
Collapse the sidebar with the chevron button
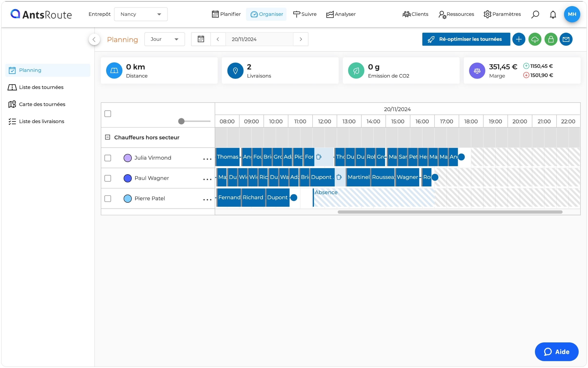94,39
